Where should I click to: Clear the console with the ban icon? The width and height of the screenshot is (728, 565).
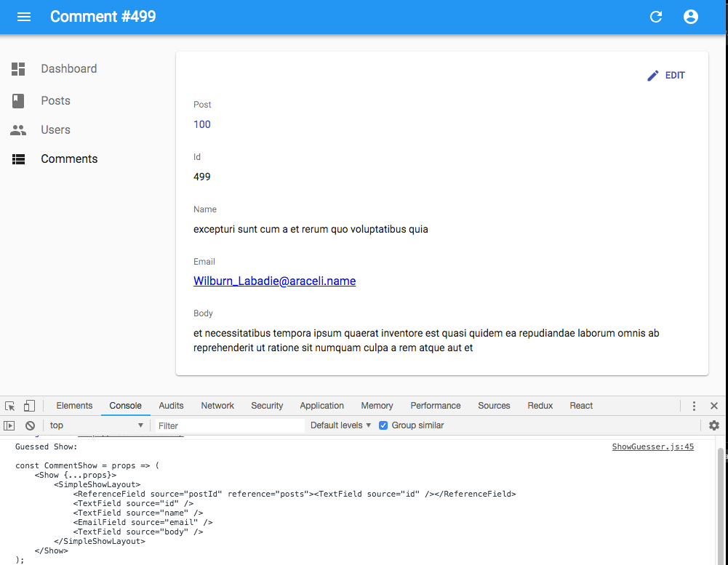30,425
